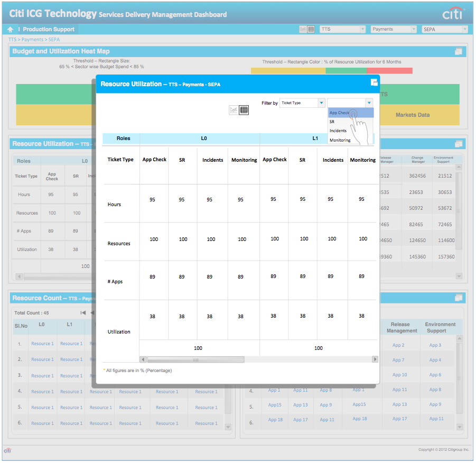Click scroll-down arrow in background Resource Utilization table
This screenshot has height=463, width=476.
pyautogui.click(x=459, y=276)
